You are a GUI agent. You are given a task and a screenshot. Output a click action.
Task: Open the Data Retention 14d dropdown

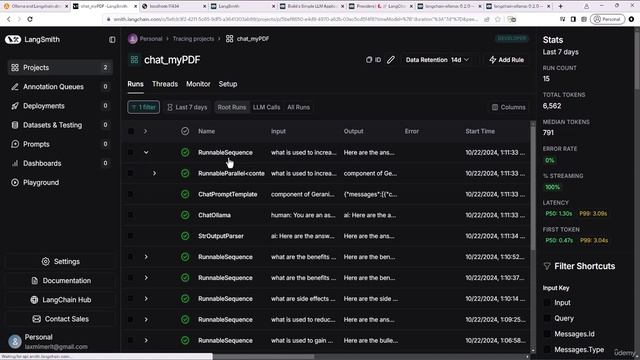pos(437,60)
